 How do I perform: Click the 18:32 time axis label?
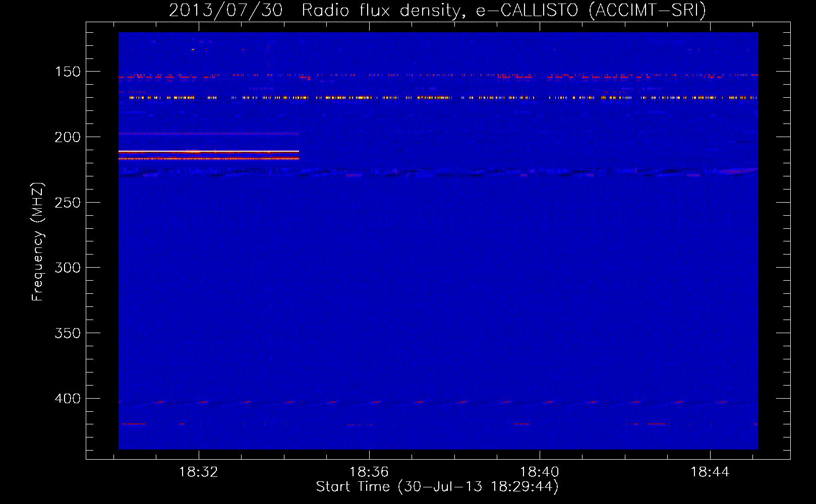click(199, 472)
